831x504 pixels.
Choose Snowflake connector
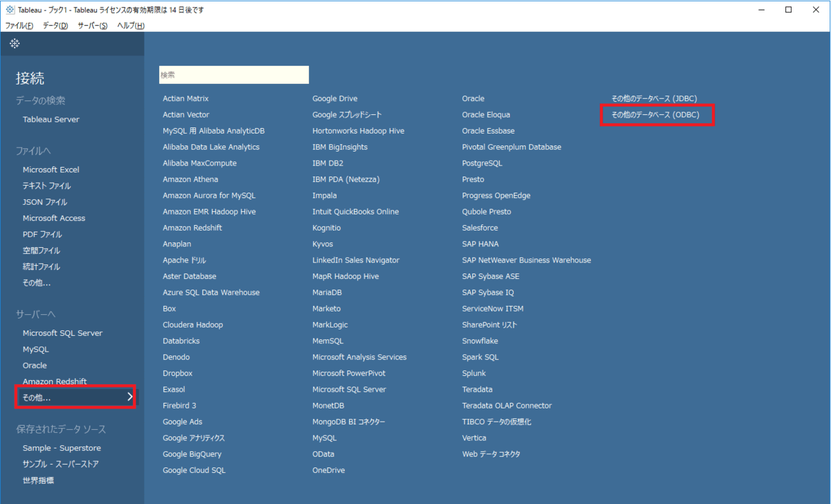[x=480, y=341]
